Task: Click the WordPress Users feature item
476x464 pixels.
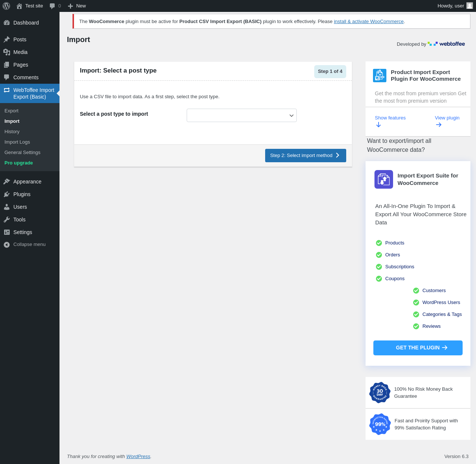Action: (x=441, y=303)
